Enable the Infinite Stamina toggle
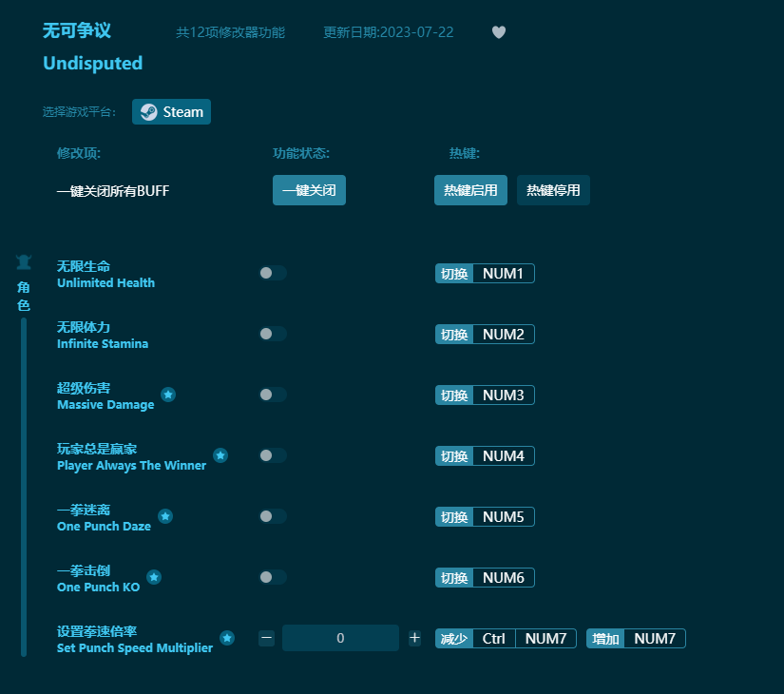The image size is (784, 694). tap(273, 333)
